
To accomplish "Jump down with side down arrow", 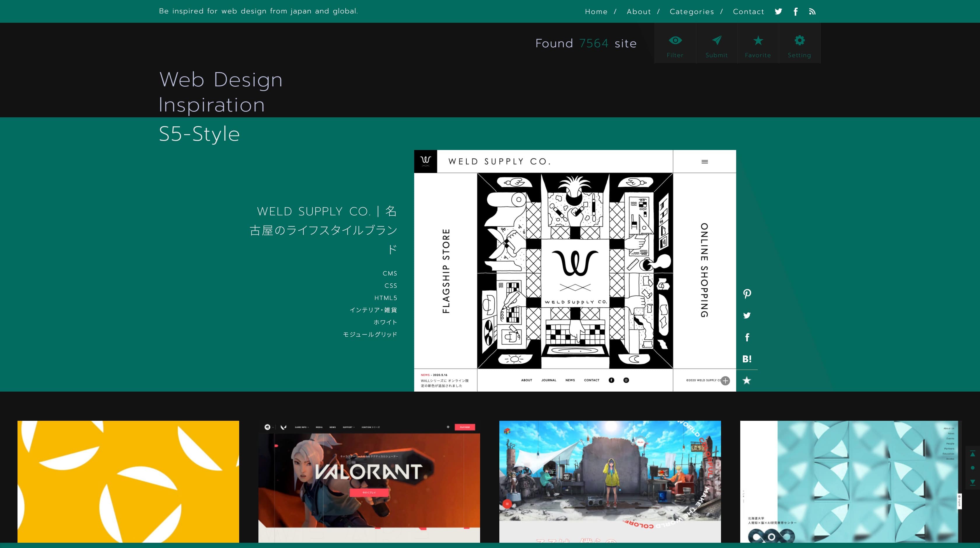I will point(972,482).
